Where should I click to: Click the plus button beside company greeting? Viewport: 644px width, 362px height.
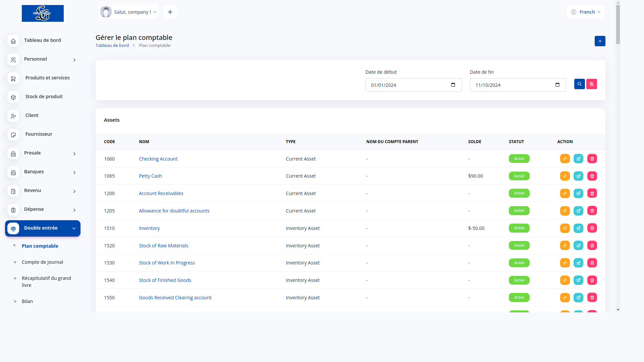tap(170, 12)
